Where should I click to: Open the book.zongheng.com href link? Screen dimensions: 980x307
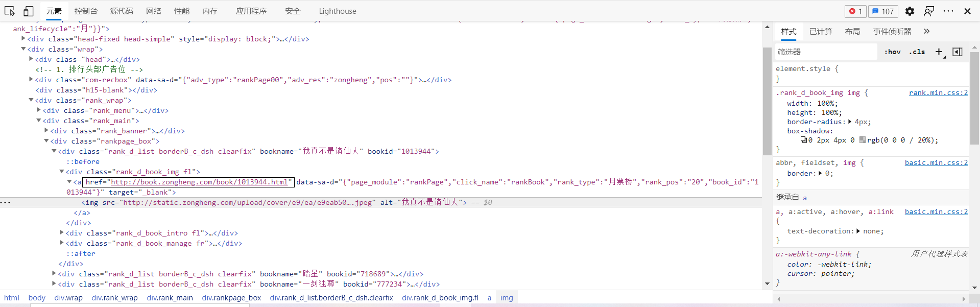(200, 182)
